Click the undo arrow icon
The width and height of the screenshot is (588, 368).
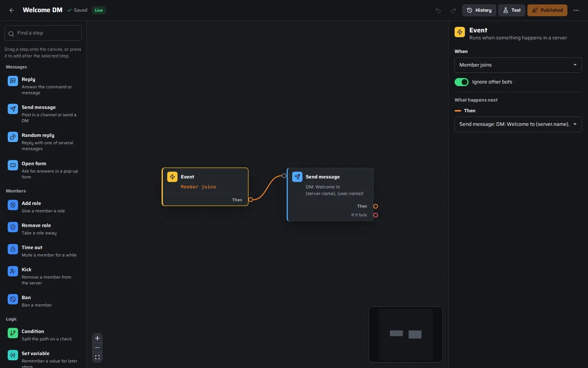[438, 10]
